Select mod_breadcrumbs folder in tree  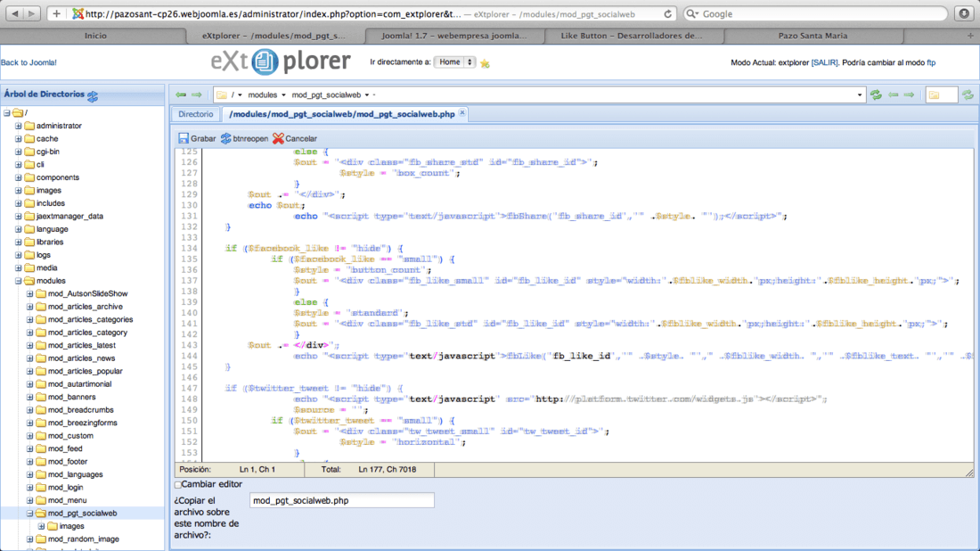[x=80, y=410]
